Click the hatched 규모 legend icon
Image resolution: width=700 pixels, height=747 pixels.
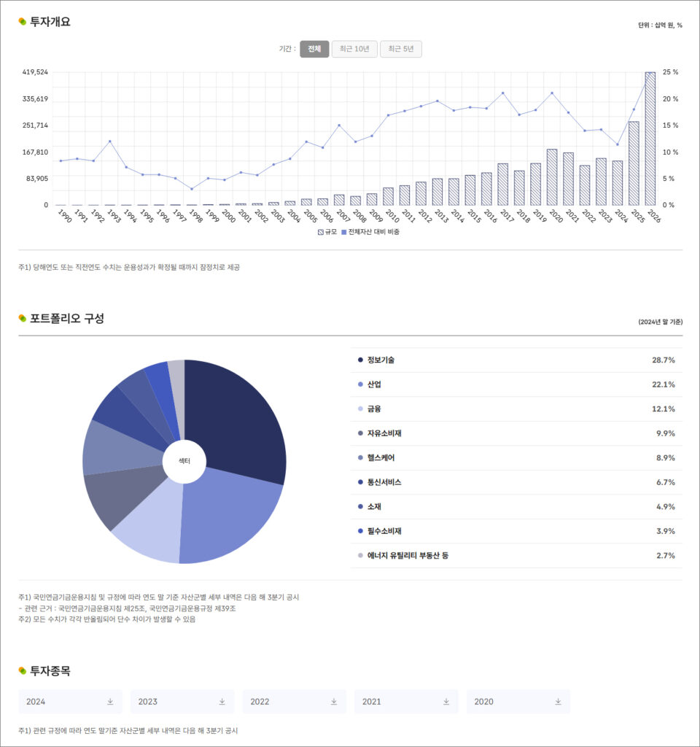(x=321, y=232)
